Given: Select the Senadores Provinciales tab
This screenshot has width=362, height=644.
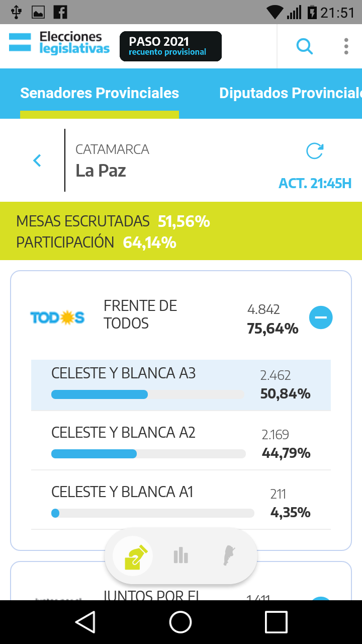Looking at the screenshot, I should tap(100, 94).
